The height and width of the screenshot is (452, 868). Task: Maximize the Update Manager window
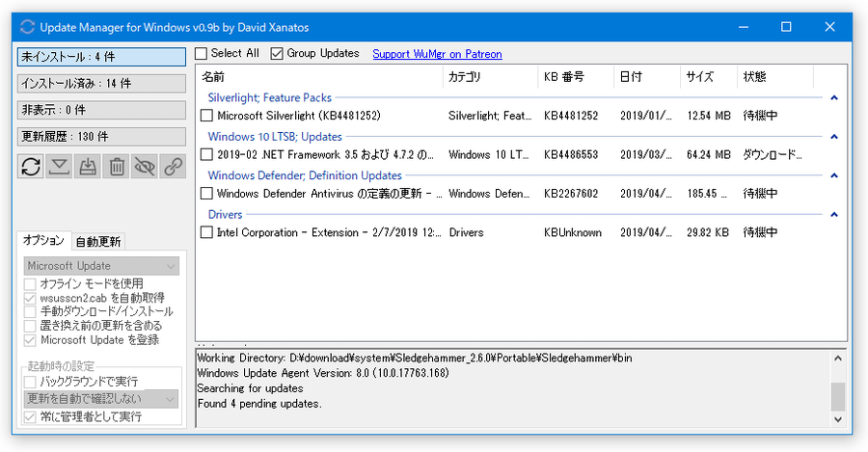pyautogui.click(x=786, y=27)
